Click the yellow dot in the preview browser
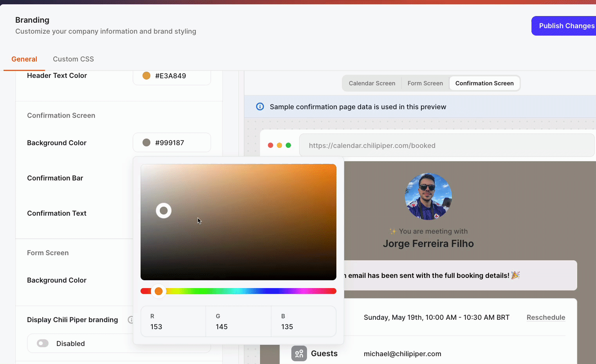Screen dimensions: 596x364 point(279,145)
